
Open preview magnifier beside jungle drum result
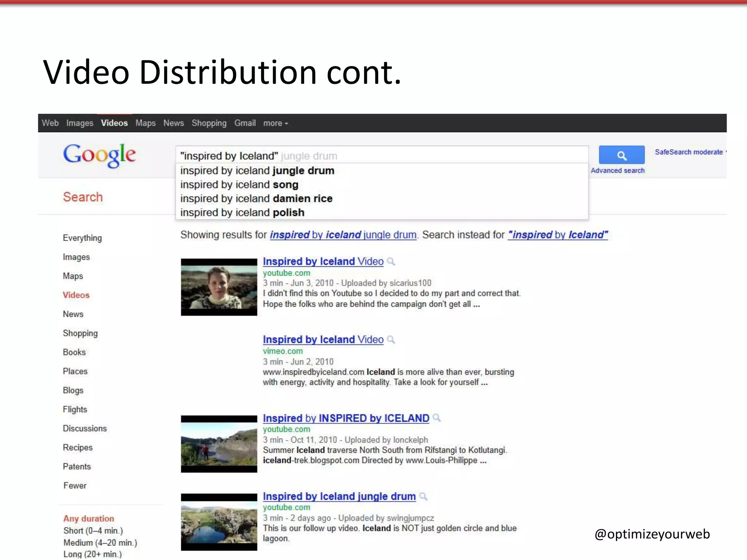(423, 496)
